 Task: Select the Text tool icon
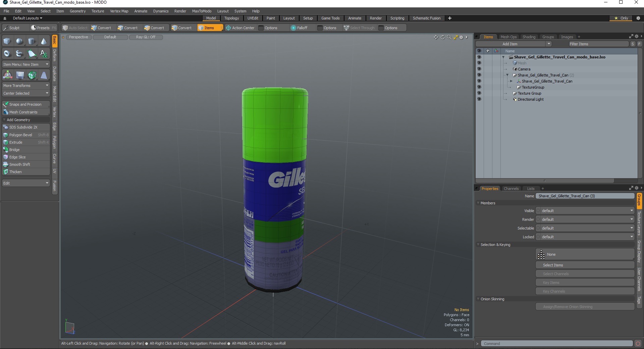(x=44, y=53)
